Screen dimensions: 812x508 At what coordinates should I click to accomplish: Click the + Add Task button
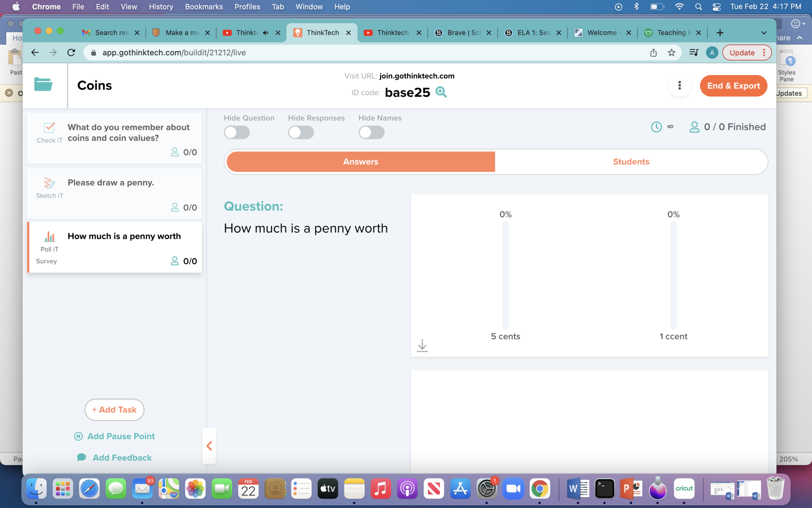[114, 410]
